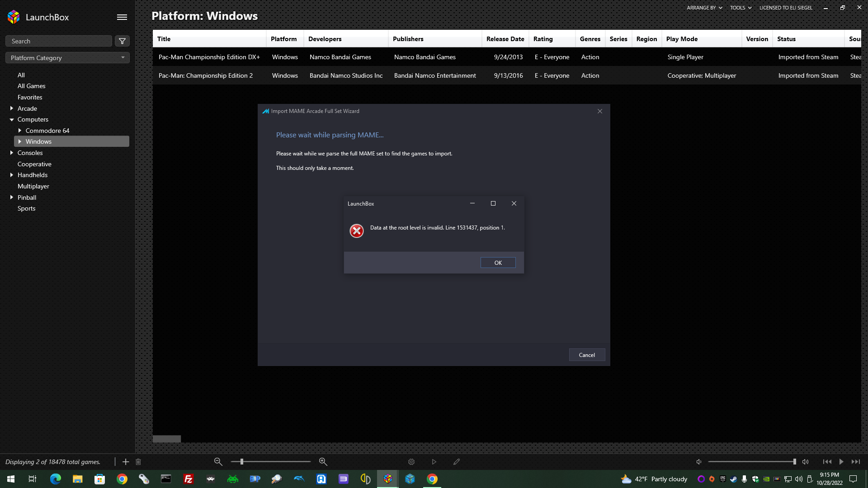Select Sports in sidebar
Viewport: 868px width, 488px height.
click(x=26, y=208)
